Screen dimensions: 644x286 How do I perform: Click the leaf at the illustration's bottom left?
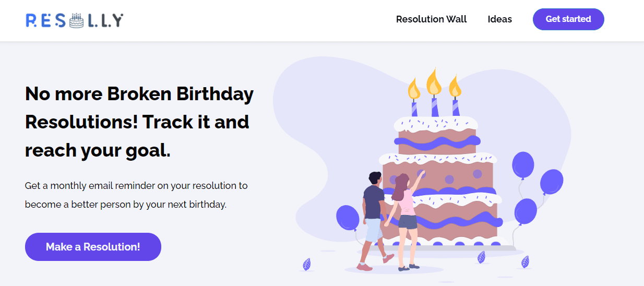pos(307,264)
